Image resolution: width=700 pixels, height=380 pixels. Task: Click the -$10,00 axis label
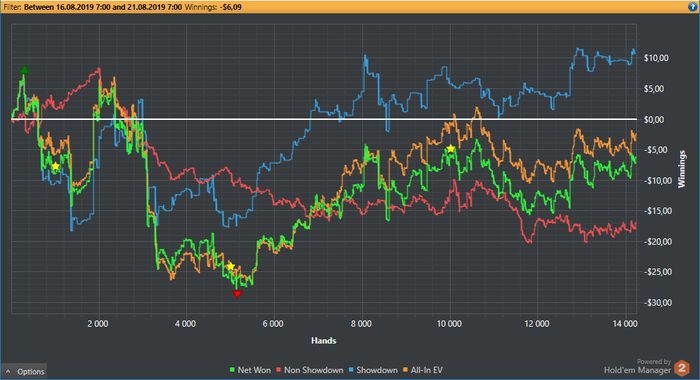click(658, 180)
